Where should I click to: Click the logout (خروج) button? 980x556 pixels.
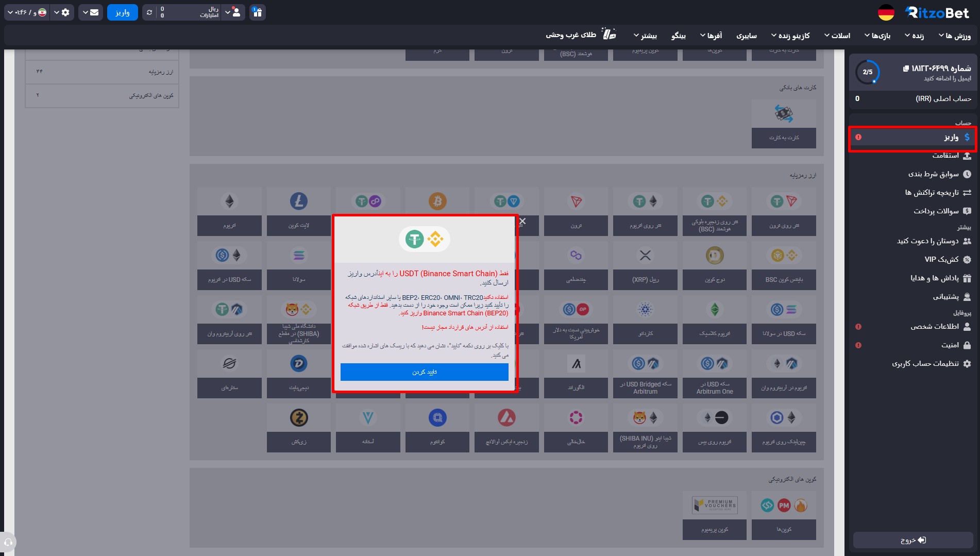pos(913,540)
